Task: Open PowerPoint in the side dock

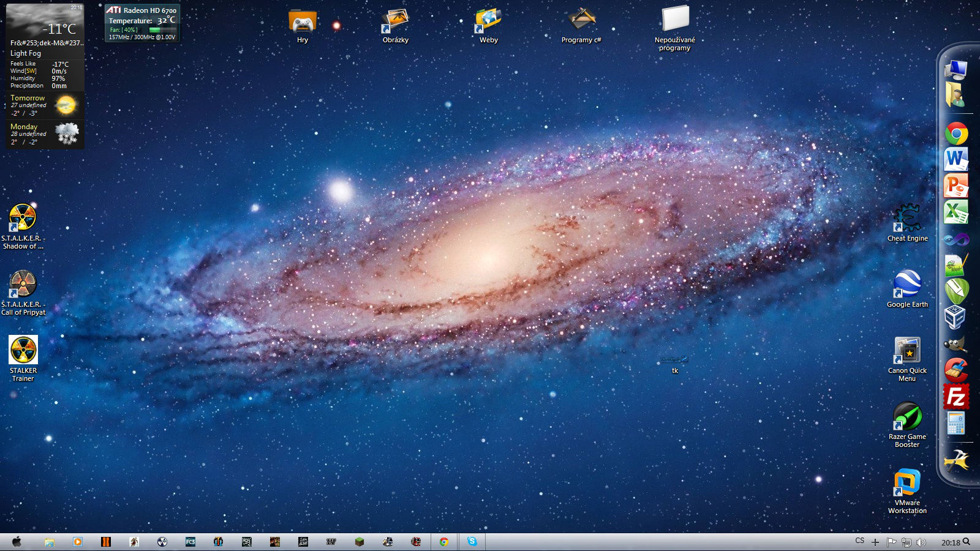Action: (956, 186)
